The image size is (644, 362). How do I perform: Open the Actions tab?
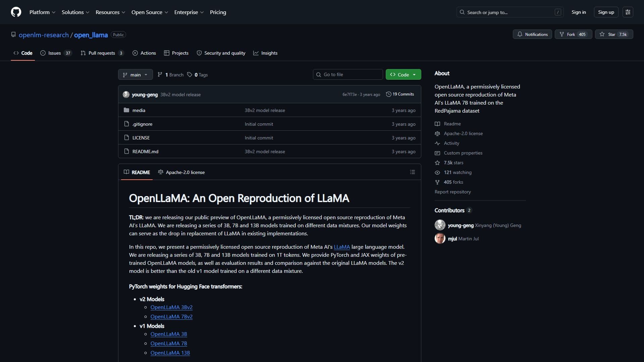click(144, 53)
